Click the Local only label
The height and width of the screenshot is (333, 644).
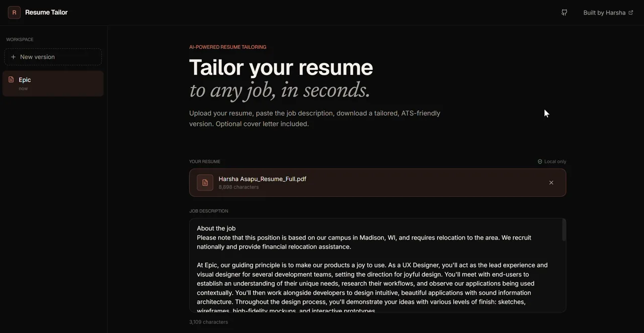[555, 161]
